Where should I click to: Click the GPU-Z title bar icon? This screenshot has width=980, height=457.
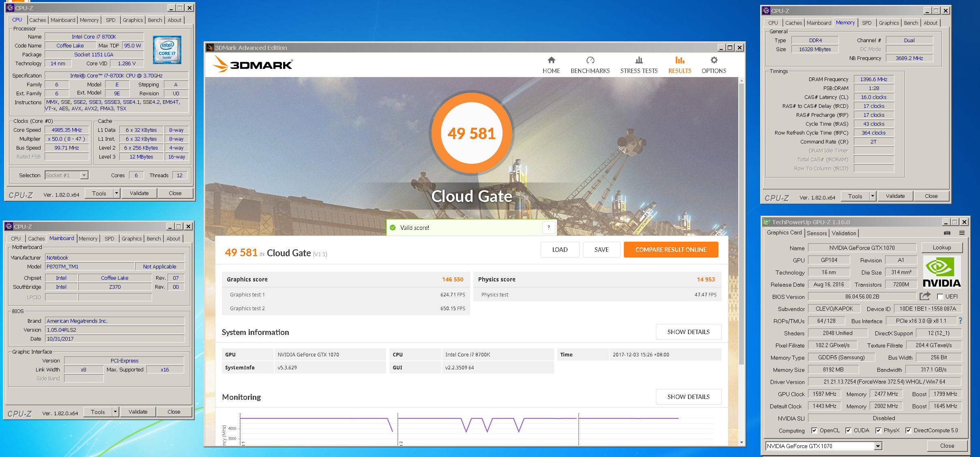coord(767,222)
